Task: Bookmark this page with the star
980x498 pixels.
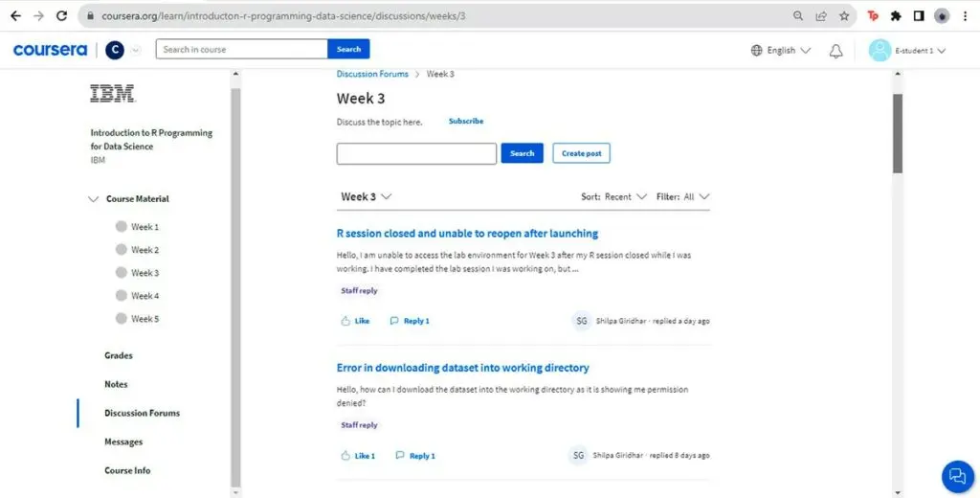Action: (x=844, y=16)
